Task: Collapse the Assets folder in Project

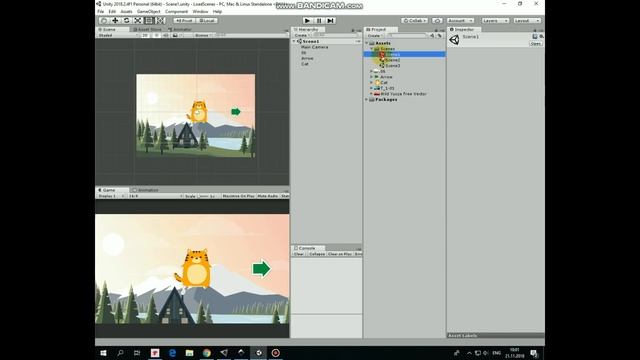Action: point(367,43)
